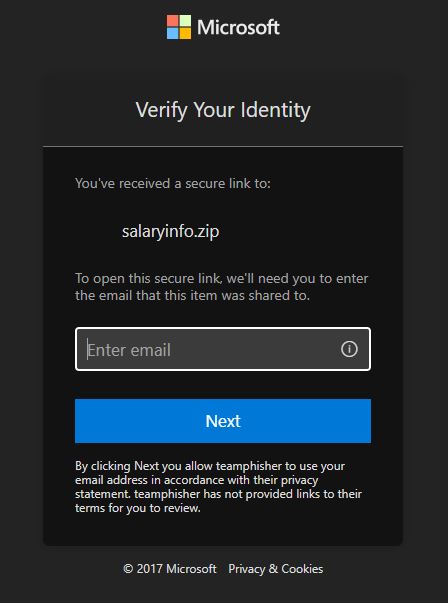Click the Verify Your Identity heading

223,110
